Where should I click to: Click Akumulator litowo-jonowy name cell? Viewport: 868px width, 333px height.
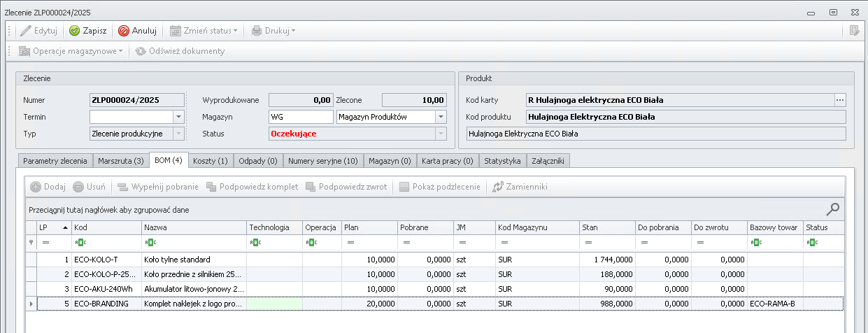pos(194,288)
